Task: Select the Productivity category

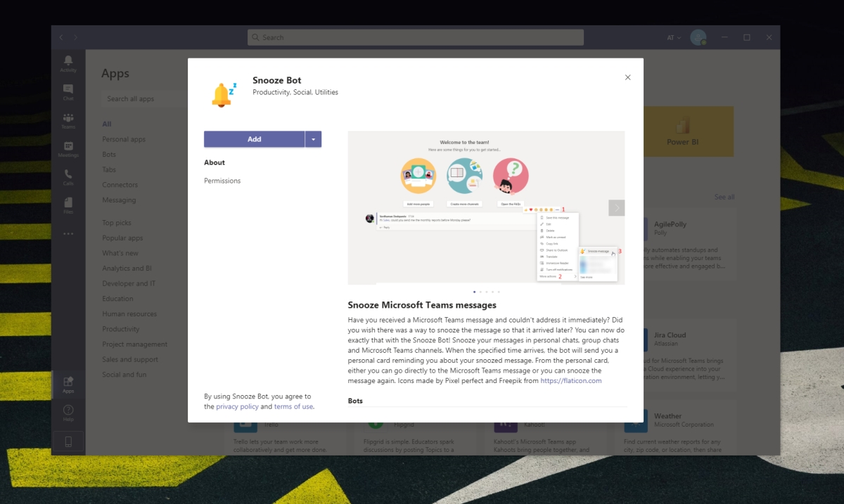Action: 121,329
